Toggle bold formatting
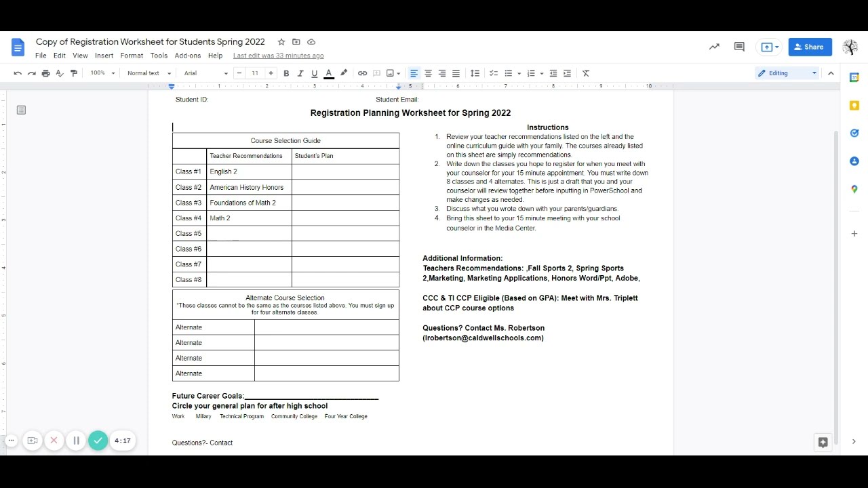 click(x=286, y=73)
